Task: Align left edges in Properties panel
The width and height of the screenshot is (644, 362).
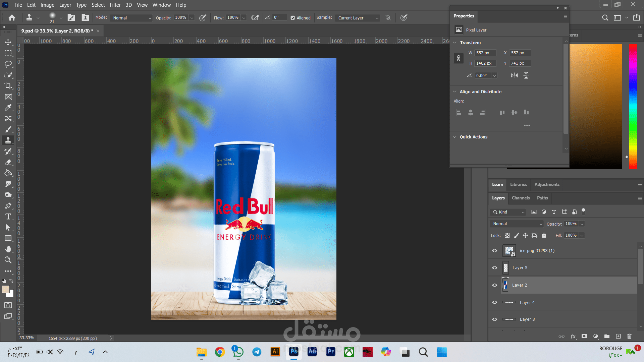Action: [459, 113]
